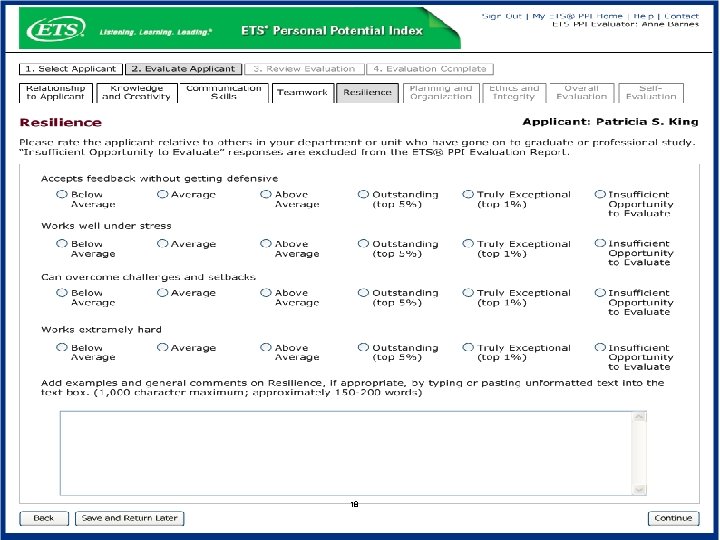Select Below Average for works extremely hard
Screen dimensions: 720x540
pyautogui.click(x=62, y=348)
